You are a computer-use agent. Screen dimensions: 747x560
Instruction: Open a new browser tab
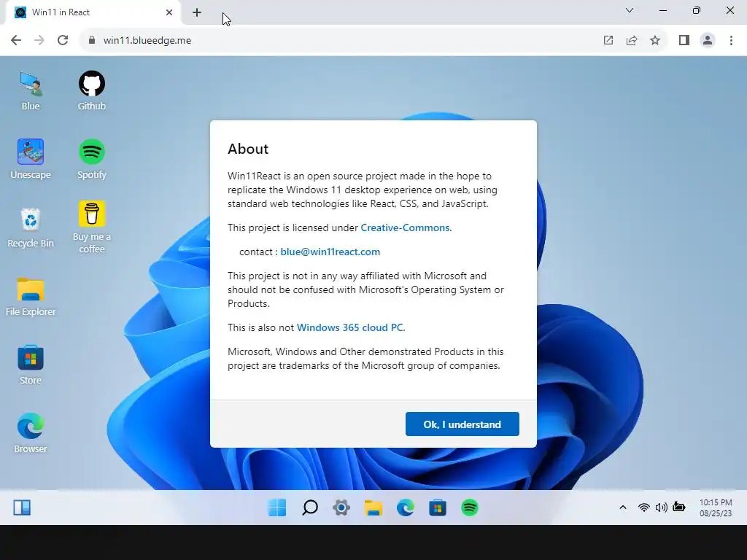click(197, 12)
